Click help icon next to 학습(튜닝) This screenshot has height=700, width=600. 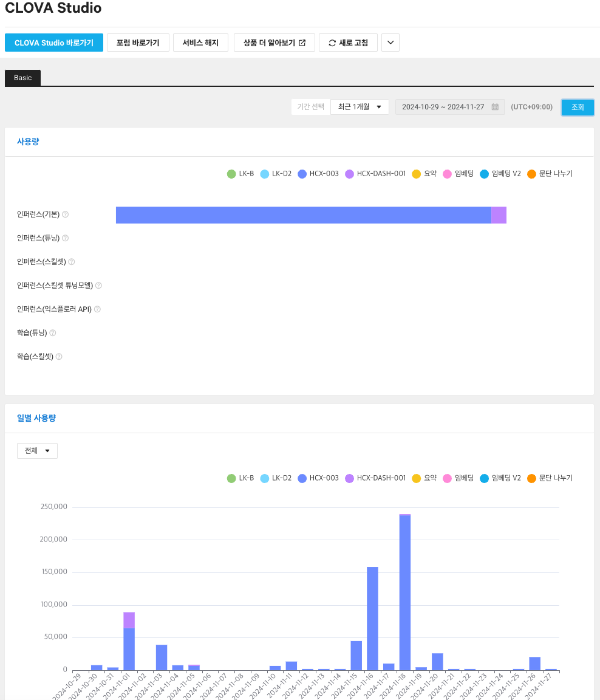(53, 332)
